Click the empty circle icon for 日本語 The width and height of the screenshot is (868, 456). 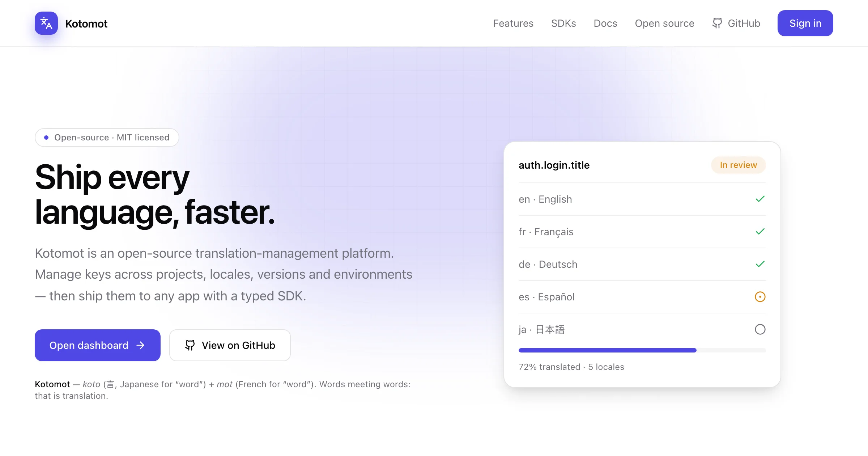(760, 329)
